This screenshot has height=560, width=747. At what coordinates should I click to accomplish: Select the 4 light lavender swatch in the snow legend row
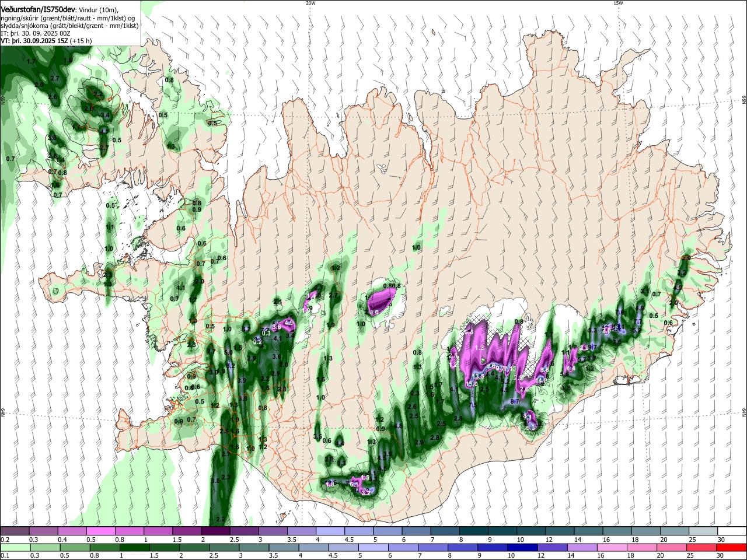tap(329, 531)
